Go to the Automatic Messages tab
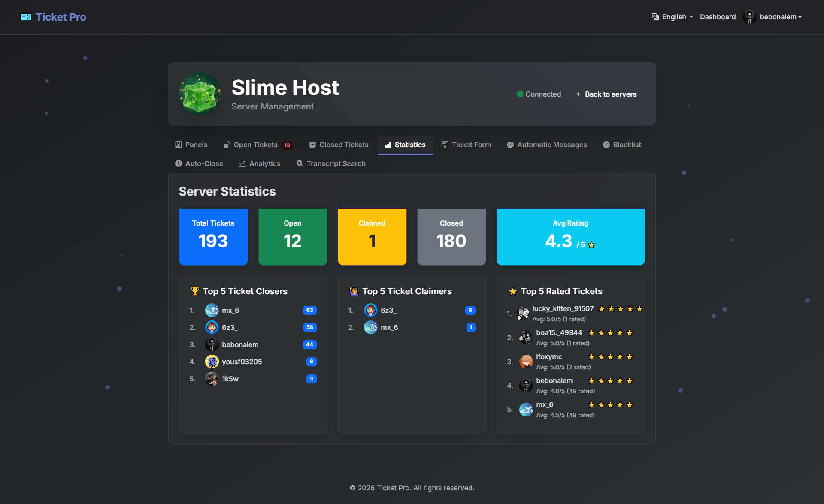Screen dimensions: 824x504 tap(547, 145)
